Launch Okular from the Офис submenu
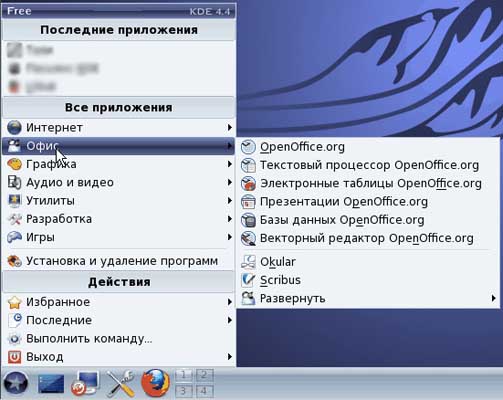This screenshot has width=503, height=400. click(368, 262)
